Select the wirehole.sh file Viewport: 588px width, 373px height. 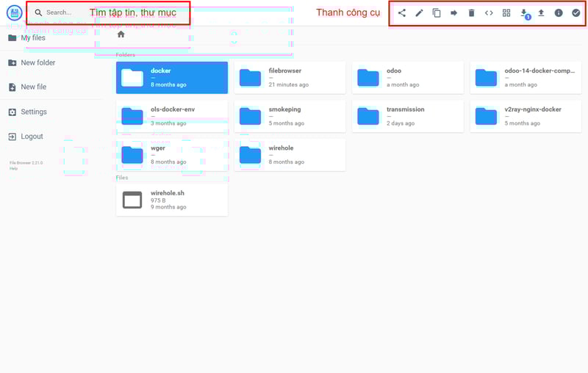[x=171, y=200]
